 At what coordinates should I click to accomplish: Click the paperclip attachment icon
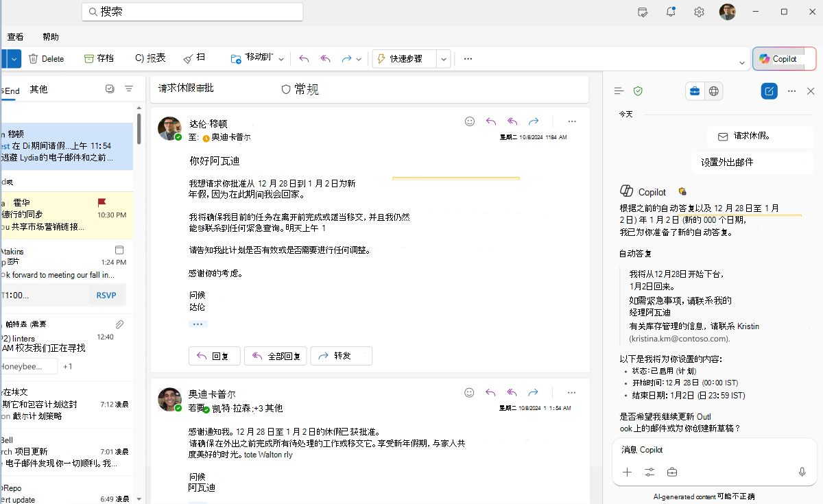pyautogui.click(x=119, y=324)
